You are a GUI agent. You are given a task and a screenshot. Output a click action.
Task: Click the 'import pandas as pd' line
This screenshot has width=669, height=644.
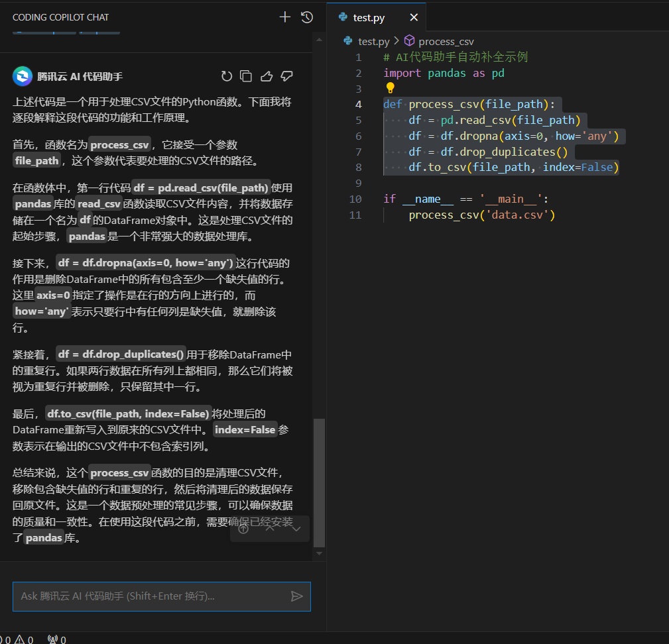444,74
